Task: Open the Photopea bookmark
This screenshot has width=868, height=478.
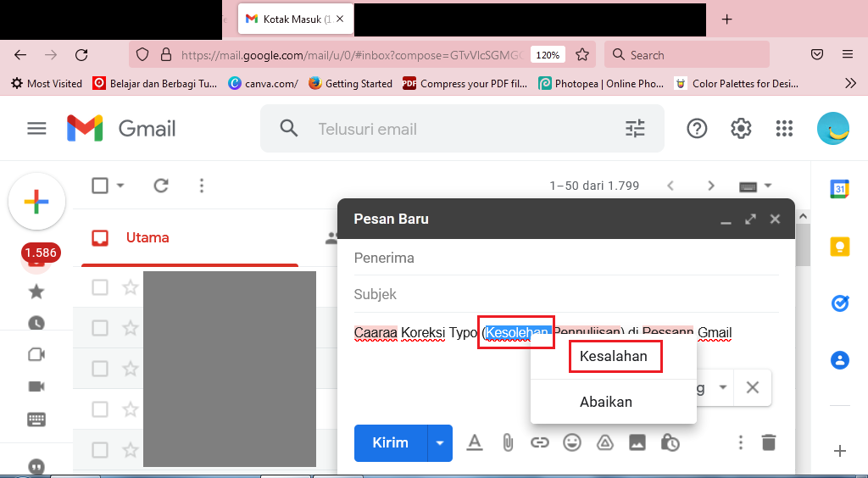Action: (601, 84)
